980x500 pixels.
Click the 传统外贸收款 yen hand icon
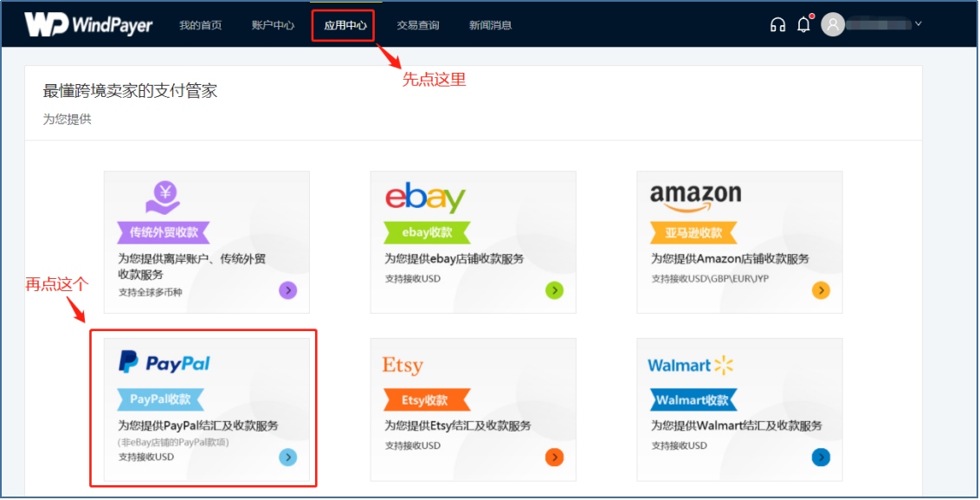pos(163,198)
